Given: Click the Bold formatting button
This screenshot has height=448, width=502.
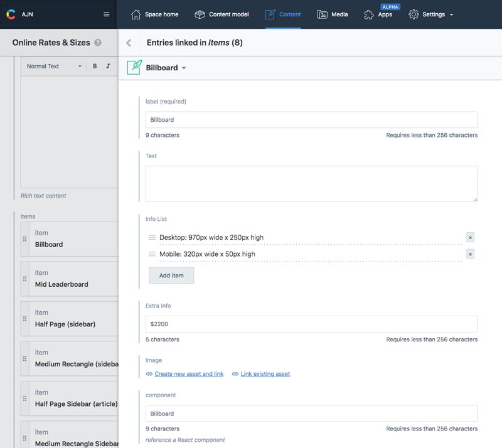Looking at the screenshot, I should tap(95, 66).
